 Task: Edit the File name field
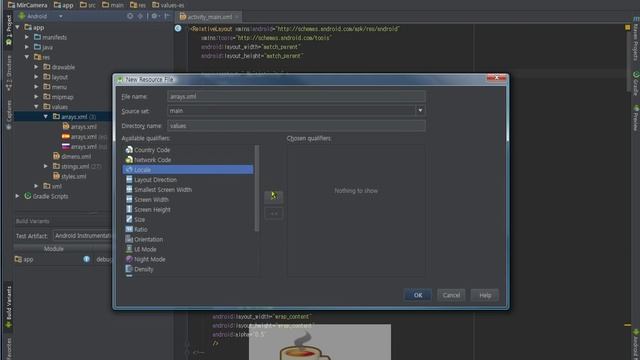[x=296, y=96]
